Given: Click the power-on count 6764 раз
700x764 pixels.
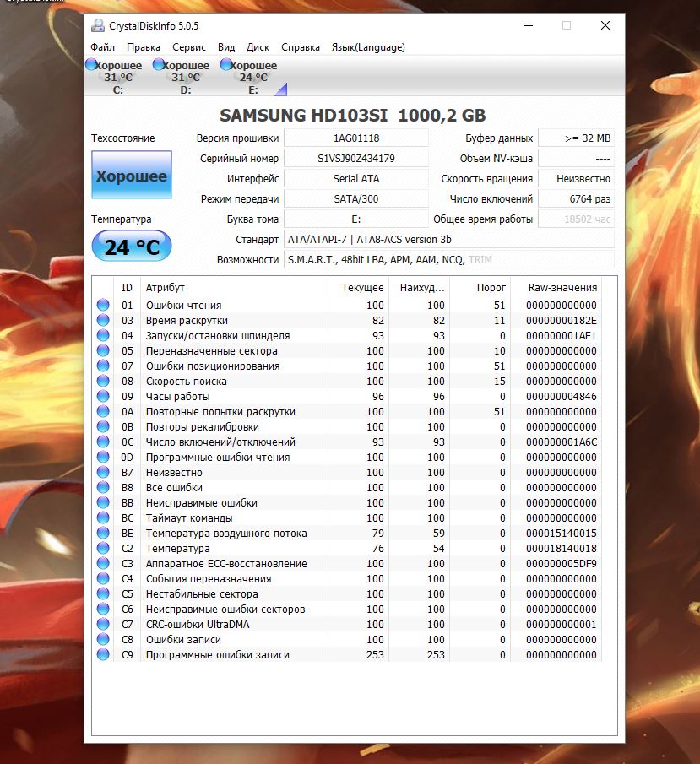Looking at the screenshot, I should (576, 198).
